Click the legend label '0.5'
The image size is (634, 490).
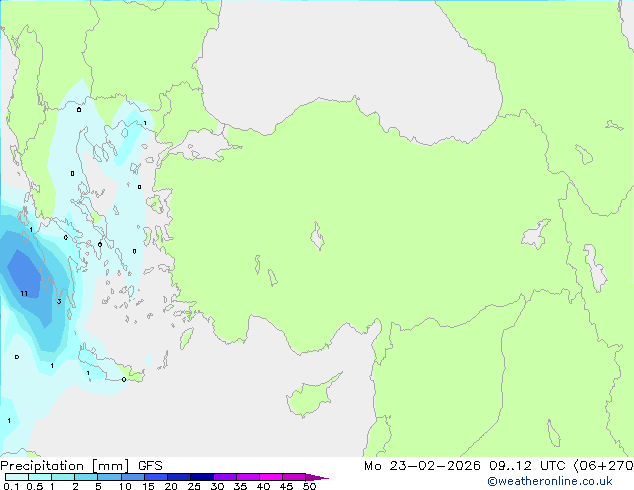tap(34, 486)
